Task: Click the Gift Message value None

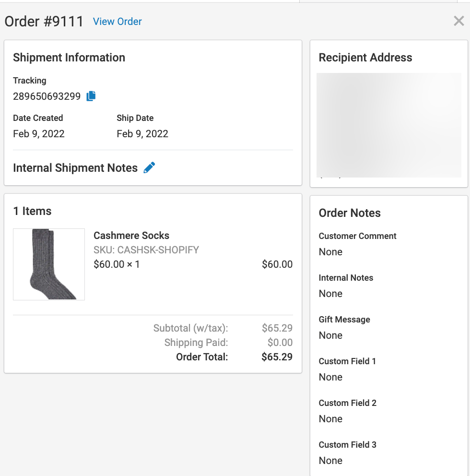Action: click(x=330, y=335)
